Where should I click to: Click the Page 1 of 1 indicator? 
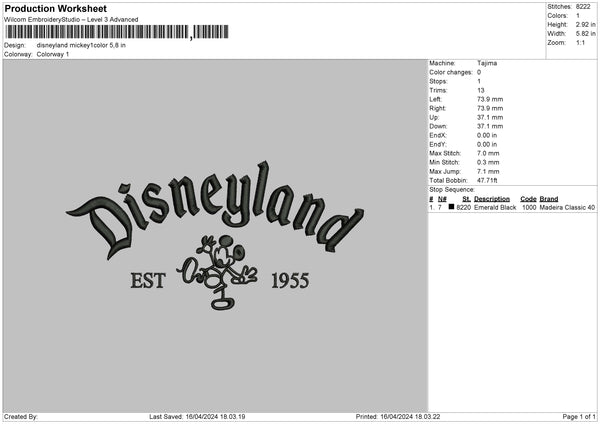tap(579, 416)
